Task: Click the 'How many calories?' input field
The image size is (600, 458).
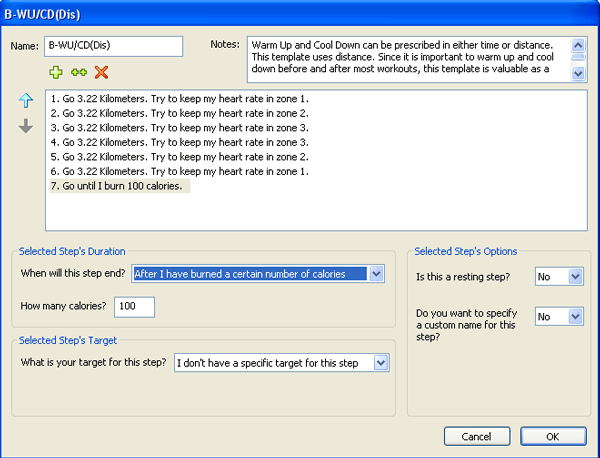Action: coord(134,307)
